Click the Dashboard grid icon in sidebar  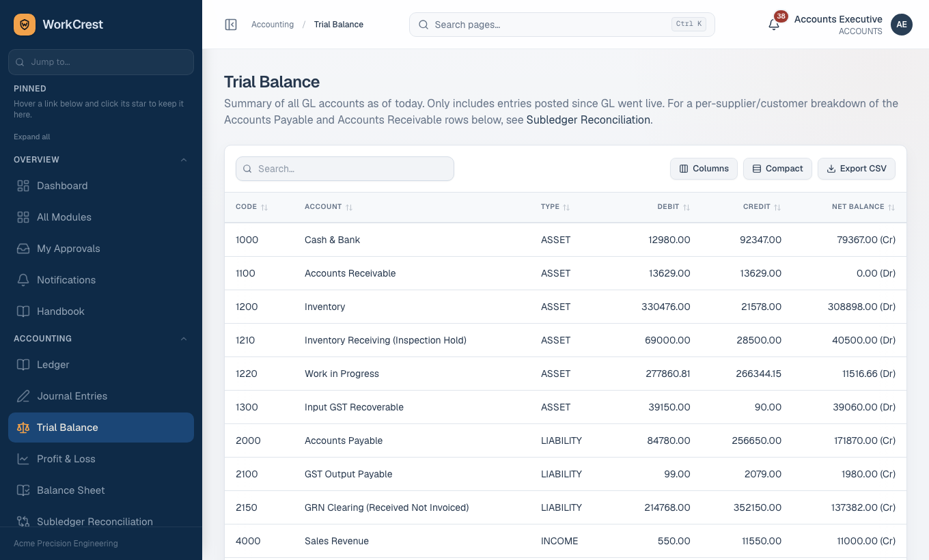click(x=23, y=186)
